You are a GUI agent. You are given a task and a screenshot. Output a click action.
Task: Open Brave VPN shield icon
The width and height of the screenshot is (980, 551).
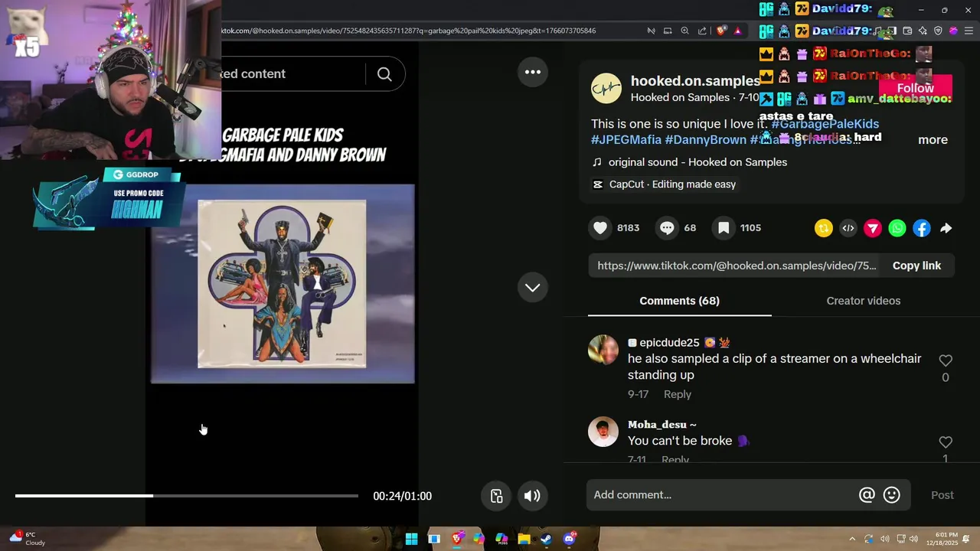tap(938, 31)
